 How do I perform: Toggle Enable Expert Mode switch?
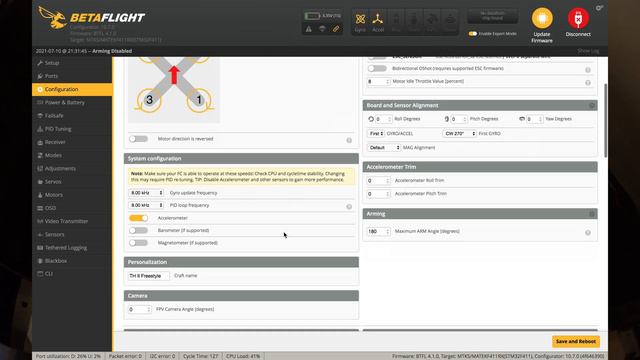[473, 33]
